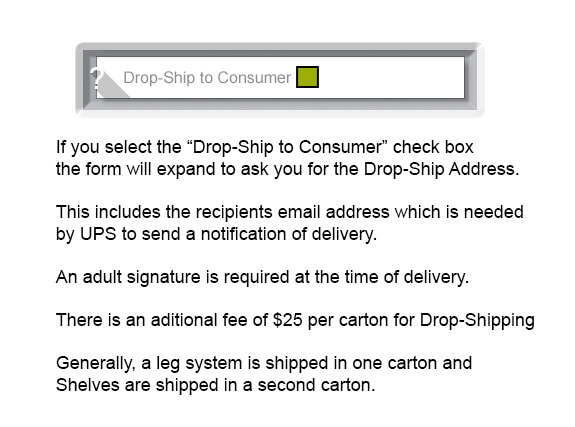Click the line "the form will expand to ask"
The height and width of the screenshot is (427, 575).
pyautogui.click(x=288, y=169)
